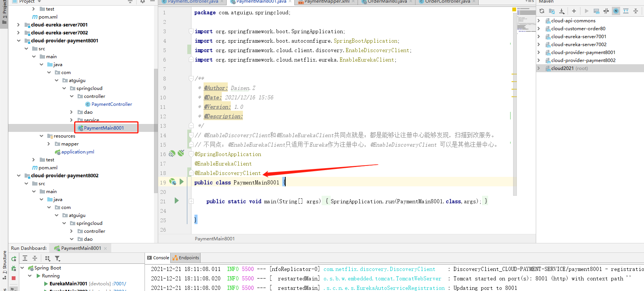Screen dimensions: 644x291
Task: Download Maven sources and documentation
Action: [562, 11]
